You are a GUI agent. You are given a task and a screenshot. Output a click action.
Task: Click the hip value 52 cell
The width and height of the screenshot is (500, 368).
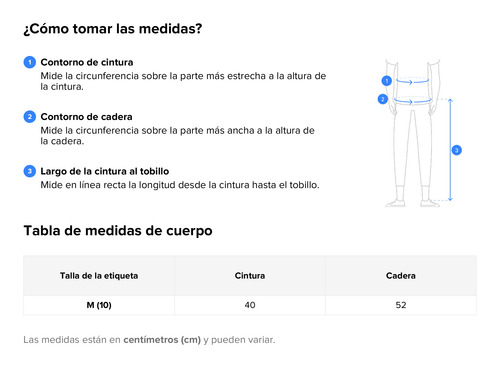pyautogui.click(x=401, y=305)
